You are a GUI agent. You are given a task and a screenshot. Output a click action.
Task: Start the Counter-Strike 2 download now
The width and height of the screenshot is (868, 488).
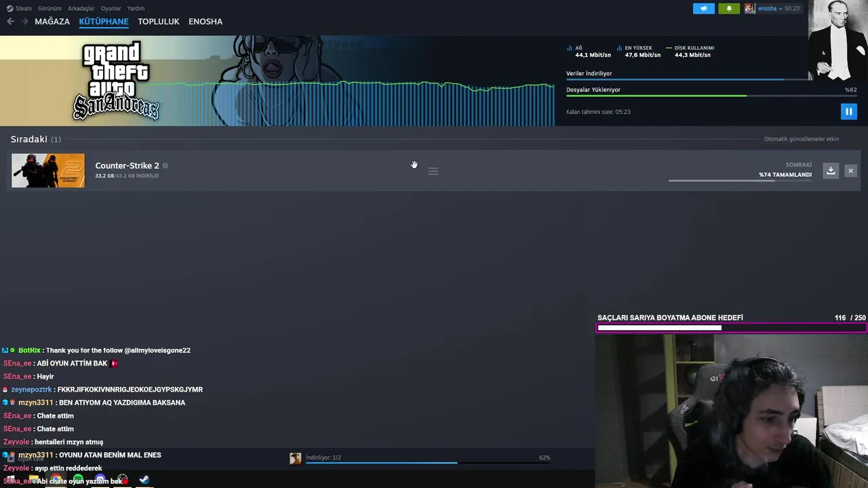click(831, 171)
